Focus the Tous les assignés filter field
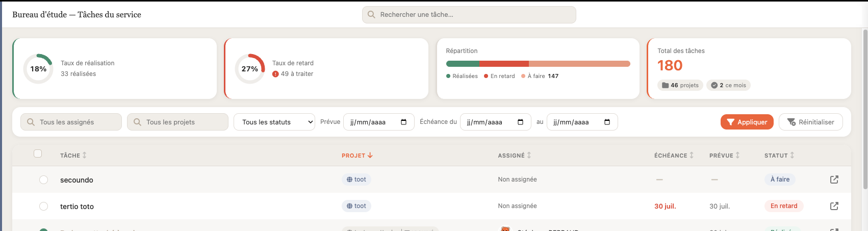 coord(71,122)
